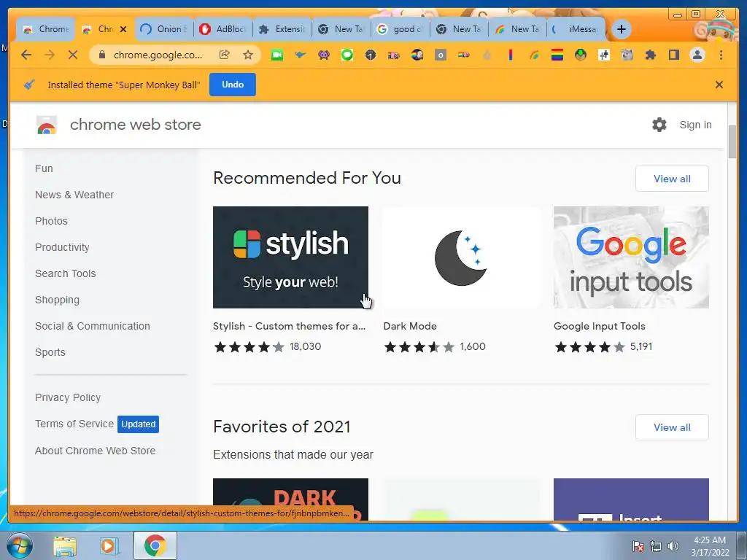Open the Windows Start menu
The height and width of the screenshot is (560, 747).
click(x=18, y=545)
